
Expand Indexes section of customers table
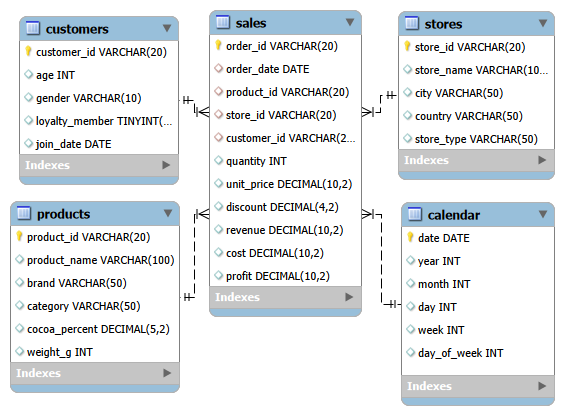pyautogui.click(x=166, y=165)
